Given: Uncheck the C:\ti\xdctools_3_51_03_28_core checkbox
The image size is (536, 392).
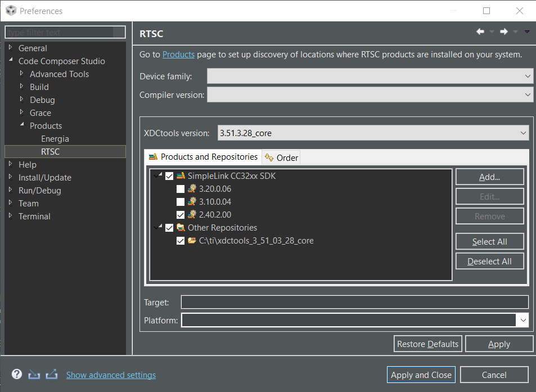Looking at the screenshot, I should click(181, 241).
